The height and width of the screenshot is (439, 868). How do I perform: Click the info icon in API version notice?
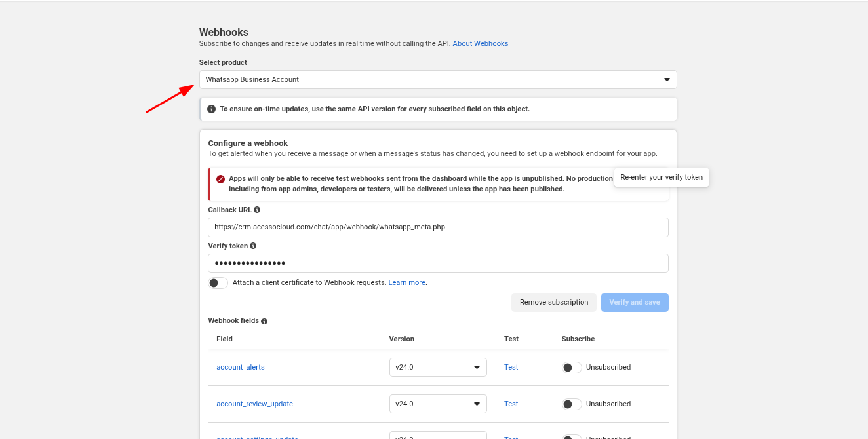pyautogui.click(x=211, y=109)
